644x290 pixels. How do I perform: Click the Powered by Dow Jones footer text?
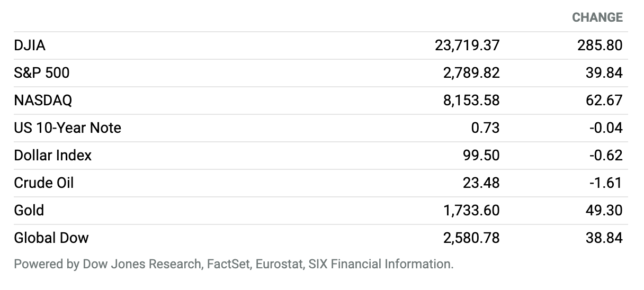[x=234, y=264]
